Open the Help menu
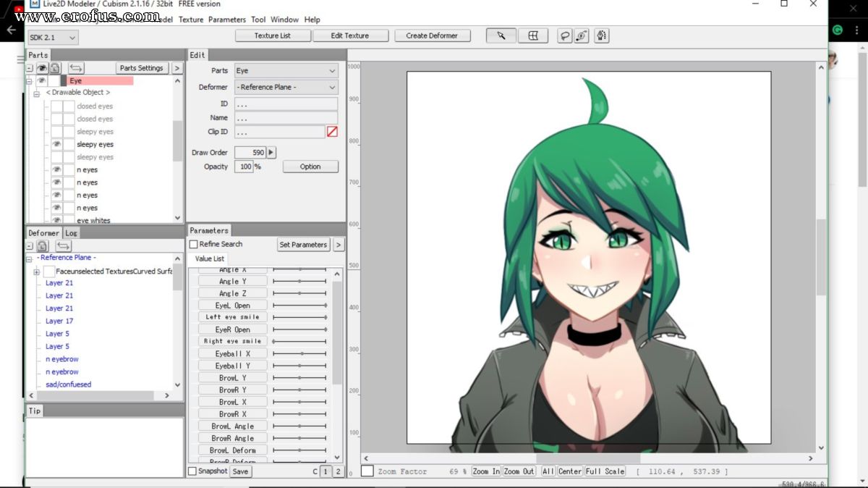This screenshot has width=868, height=488. 312,20
